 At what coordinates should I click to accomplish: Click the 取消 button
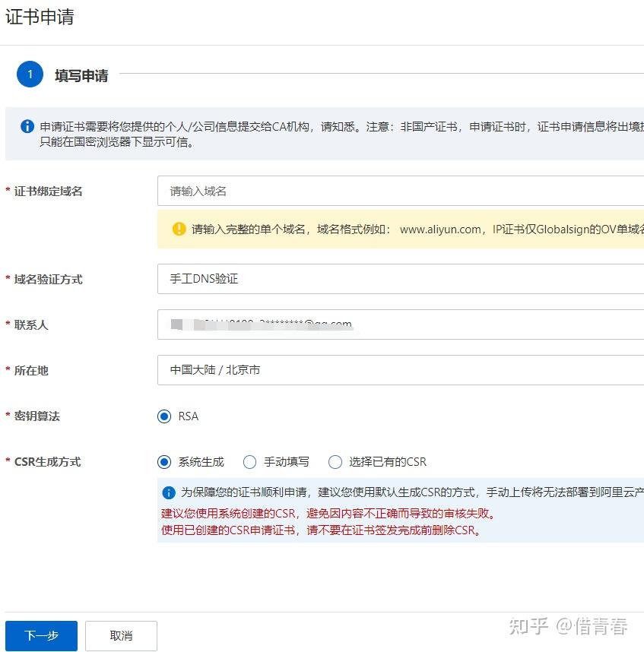[x=121, y=636]
